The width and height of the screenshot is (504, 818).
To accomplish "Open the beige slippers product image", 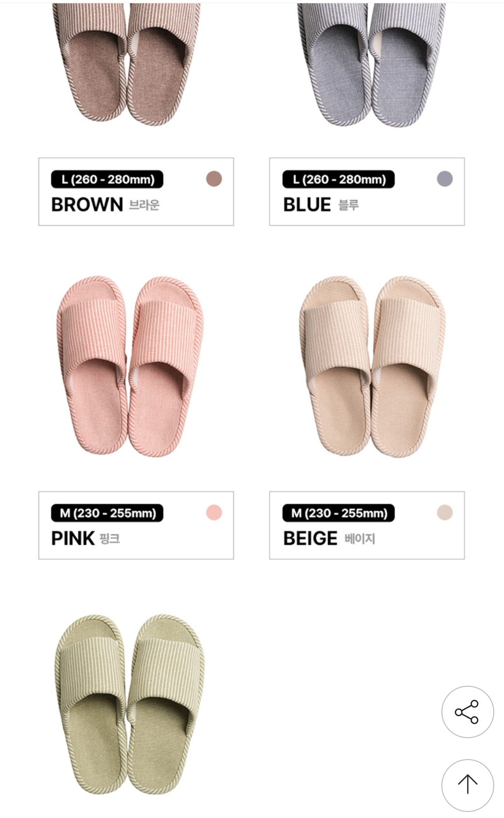I will [372, 366].
